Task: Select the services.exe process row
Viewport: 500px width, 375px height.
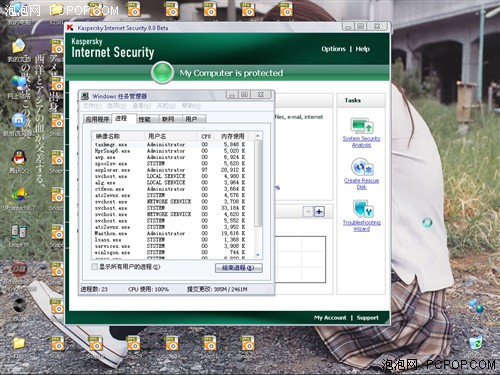Action: 173,246
